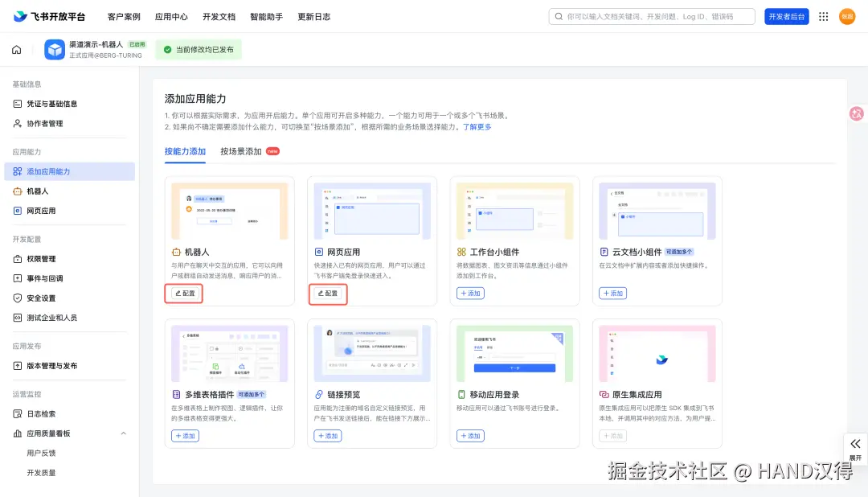Viewport: 868px width, 497px height.
Task: Open 应用中心 in top navigation
Action: point(172,17)
